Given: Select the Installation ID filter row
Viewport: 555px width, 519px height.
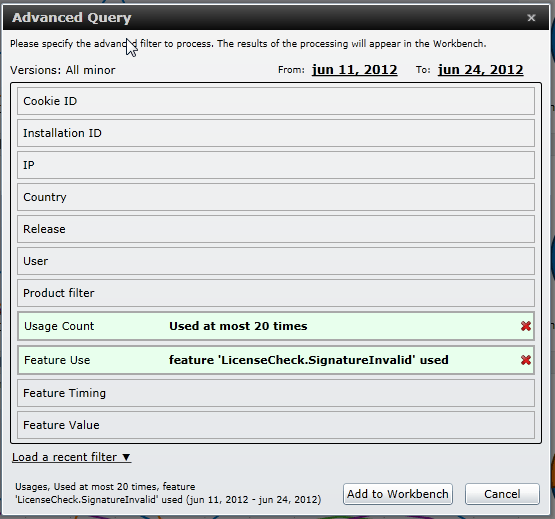Looking at the screenshot, I should click(276, 133).
